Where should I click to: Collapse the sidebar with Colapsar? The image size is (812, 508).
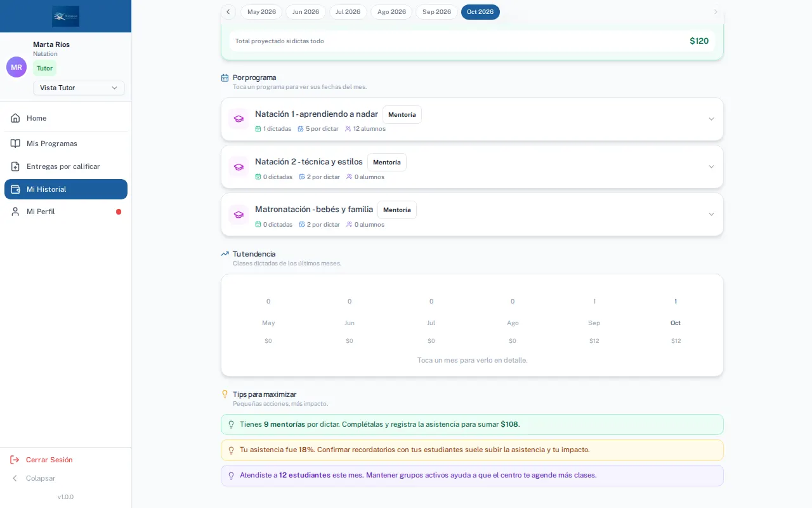(41, 478)
